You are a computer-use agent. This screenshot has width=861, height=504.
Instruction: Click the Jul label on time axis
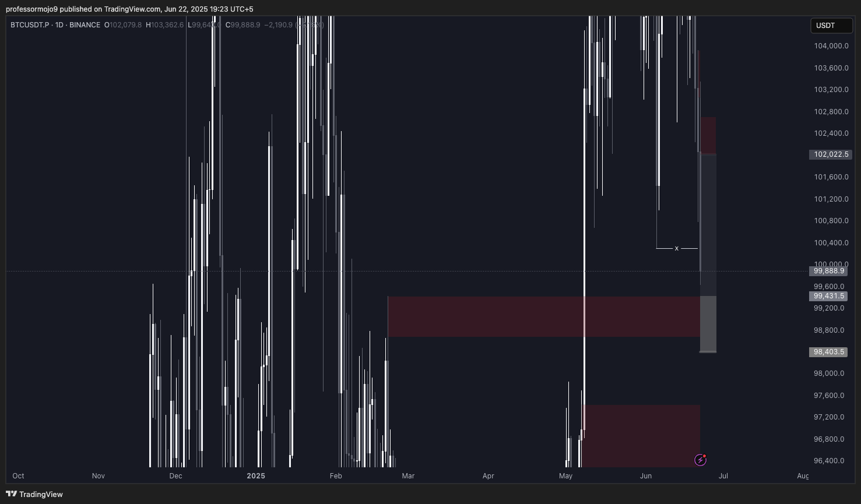723,476
